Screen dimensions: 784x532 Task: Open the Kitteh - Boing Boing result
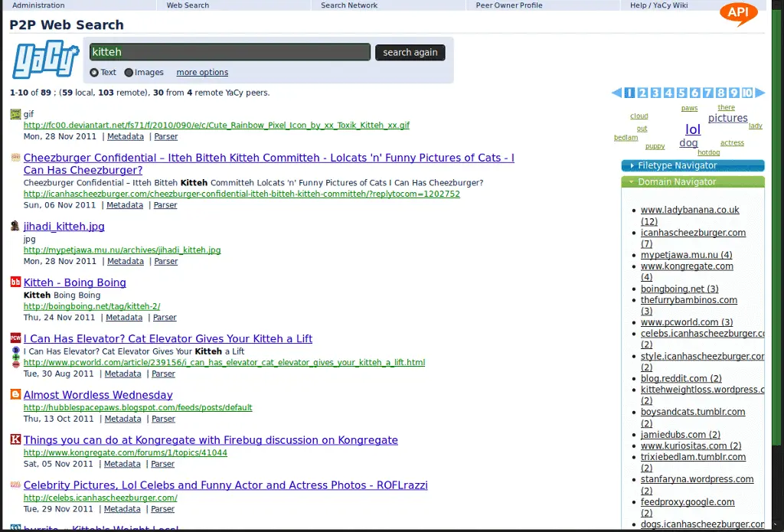tap(74, 282)
